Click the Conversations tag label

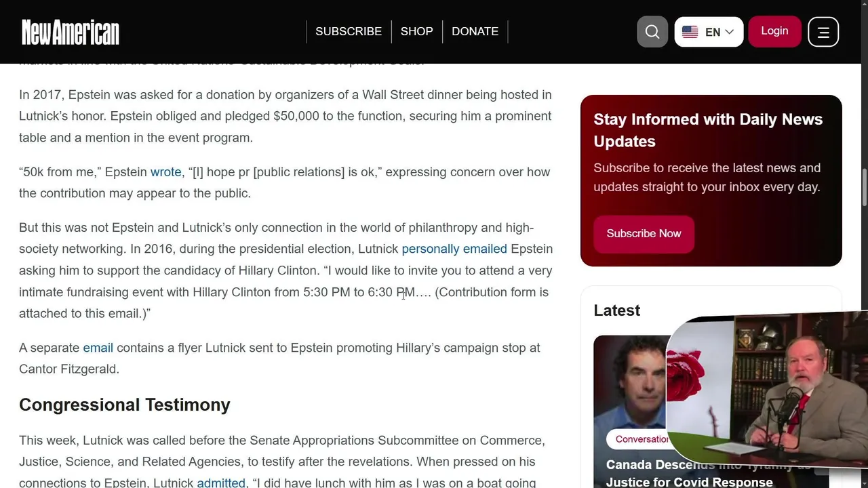pyautogui.click(x=637, y=439)
